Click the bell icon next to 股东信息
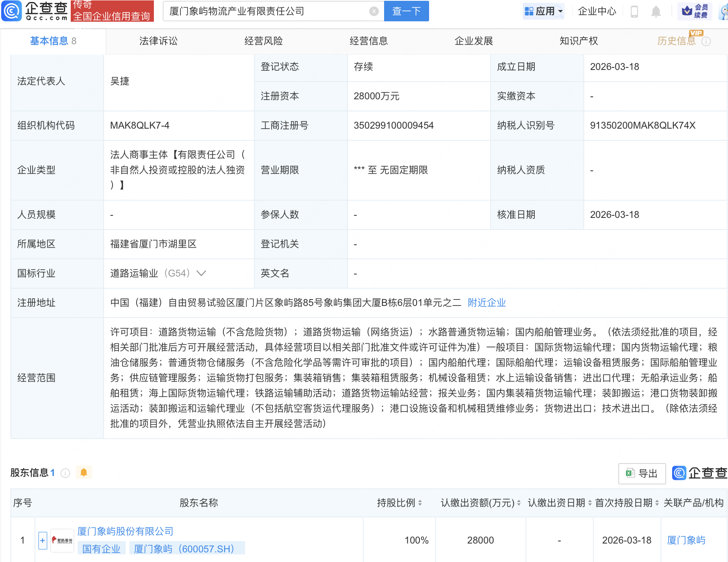This screenshot has height=562, width=728. click(x=84, y=472)
